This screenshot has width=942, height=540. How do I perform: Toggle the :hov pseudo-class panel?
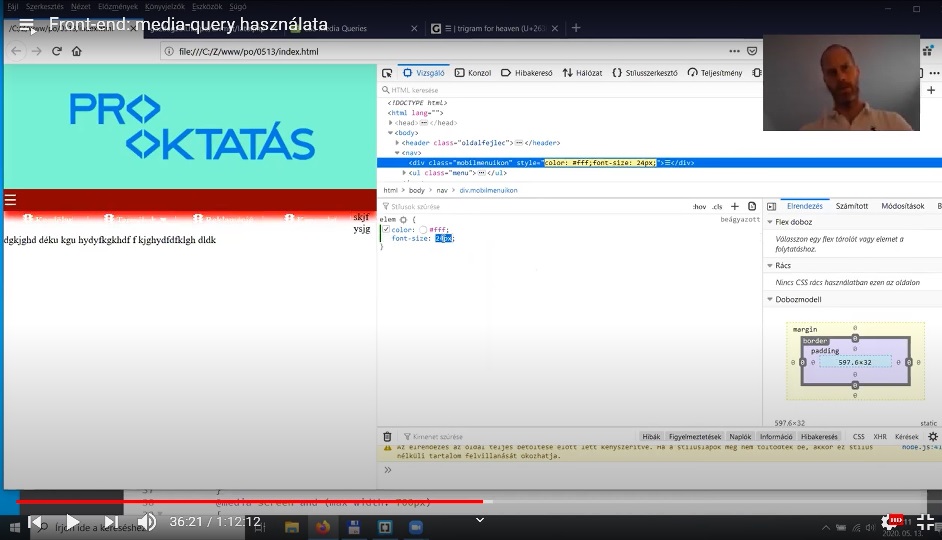699,207
